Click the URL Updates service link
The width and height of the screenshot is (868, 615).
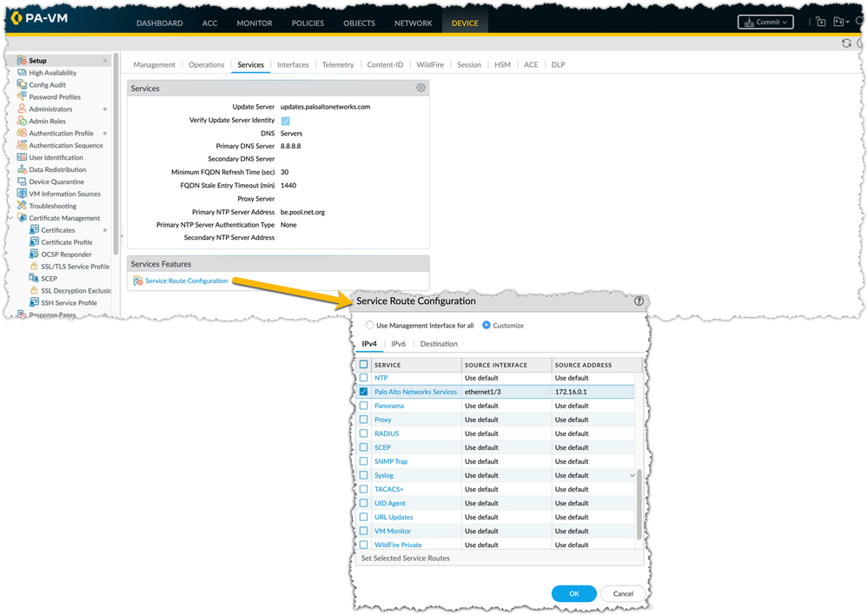(x=394, y=517)
